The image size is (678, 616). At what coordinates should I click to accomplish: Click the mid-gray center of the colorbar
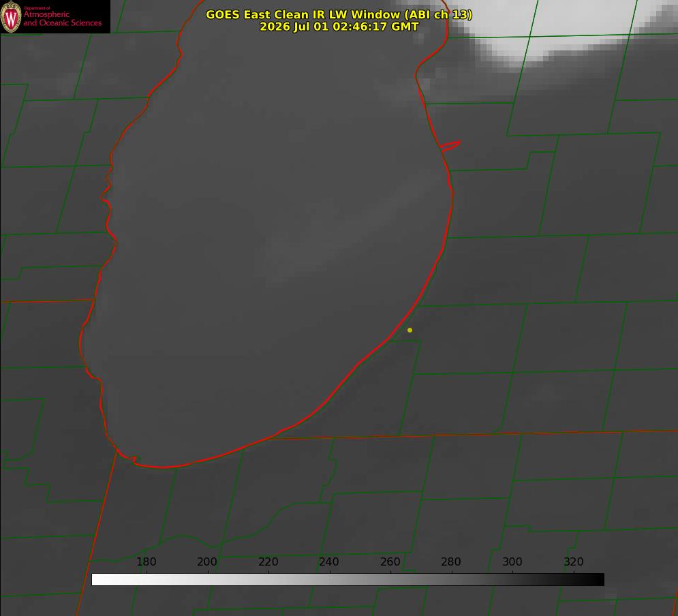click(x=348, y=580)
